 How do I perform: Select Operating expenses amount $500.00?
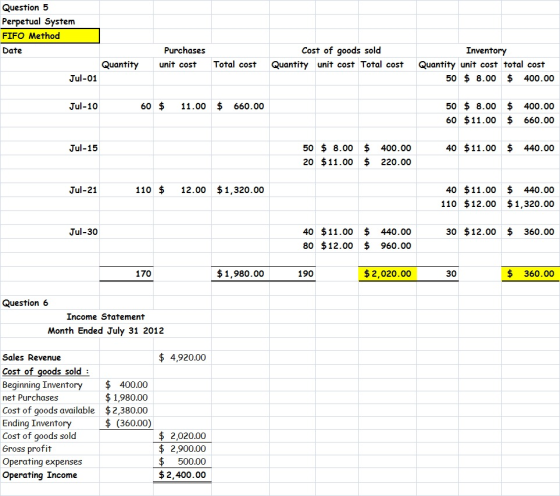[182, 461]
